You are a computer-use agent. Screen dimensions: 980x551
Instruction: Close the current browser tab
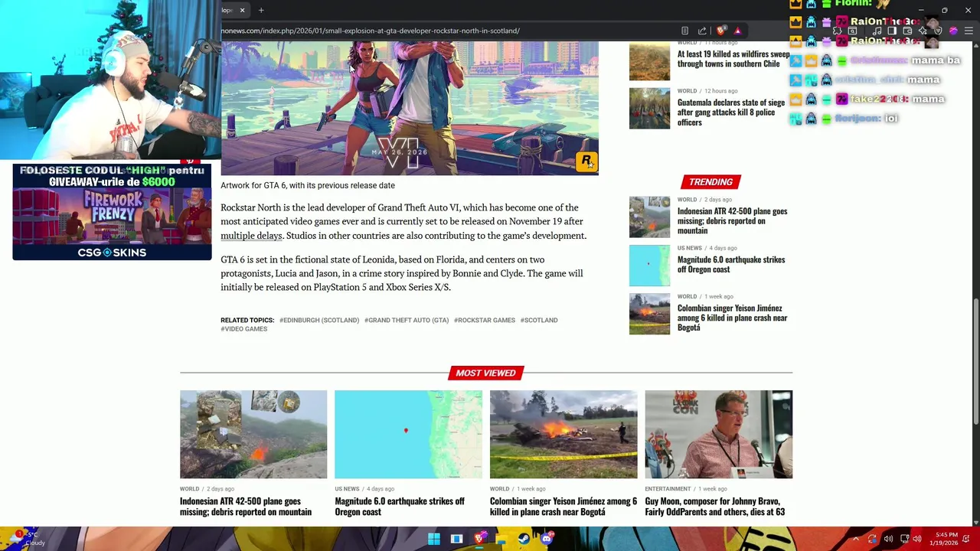tap(242, 10)
